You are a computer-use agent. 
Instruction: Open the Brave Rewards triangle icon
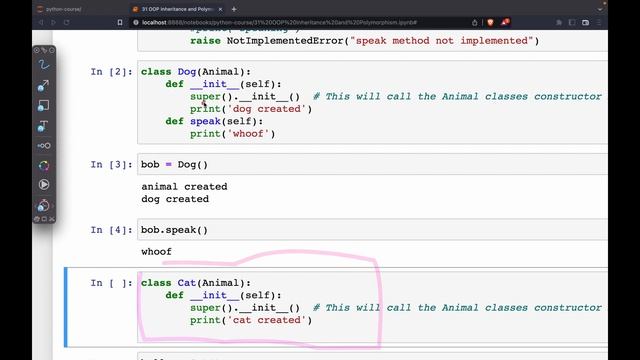[x=505, y=22]
